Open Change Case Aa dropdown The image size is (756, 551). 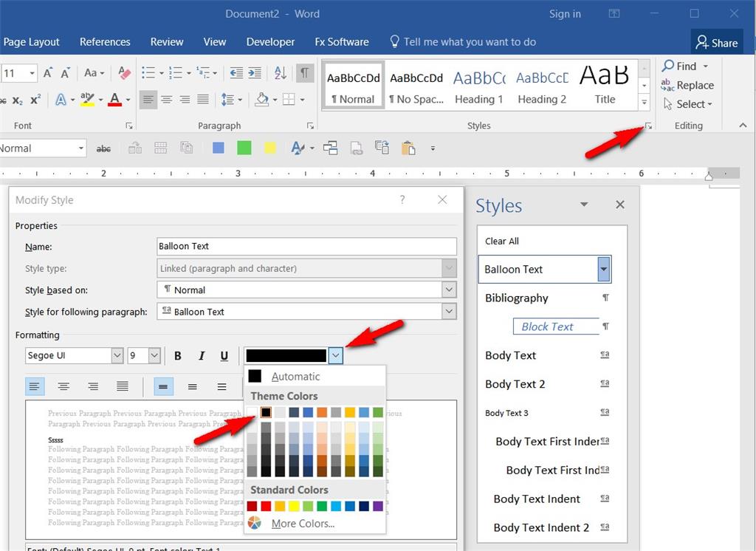[94, 73]
